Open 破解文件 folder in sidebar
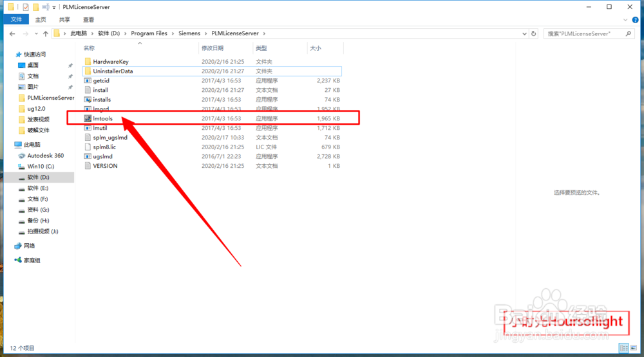The width and height of the screenshot is (644, 357). pyautogui.click(x=38, y=130)
